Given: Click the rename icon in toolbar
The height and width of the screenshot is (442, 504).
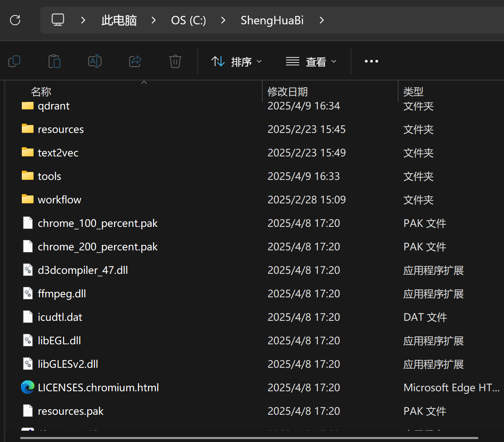Looking at the screenshot, I should coord(95,62).
